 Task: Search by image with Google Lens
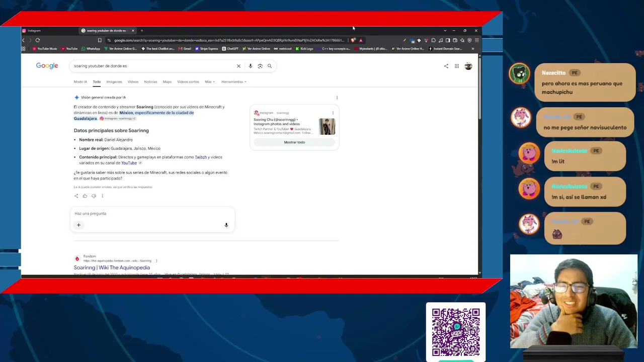pos(260,66)
